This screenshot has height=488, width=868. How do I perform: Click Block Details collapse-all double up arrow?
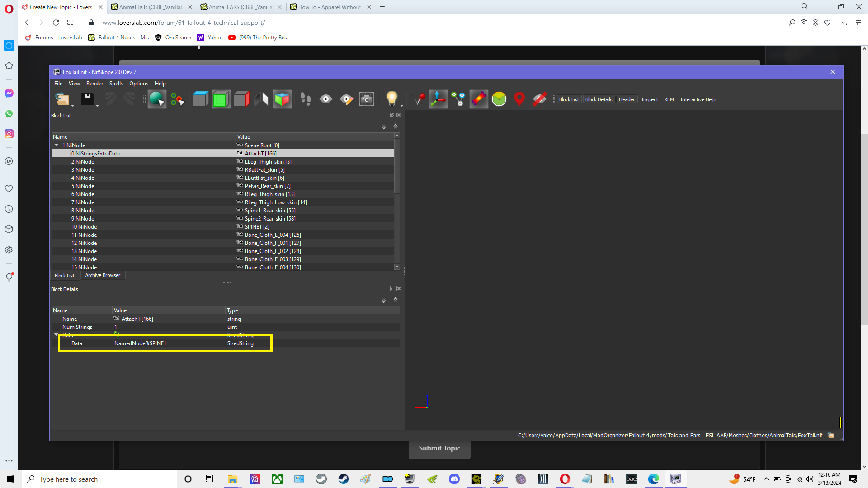396,299
